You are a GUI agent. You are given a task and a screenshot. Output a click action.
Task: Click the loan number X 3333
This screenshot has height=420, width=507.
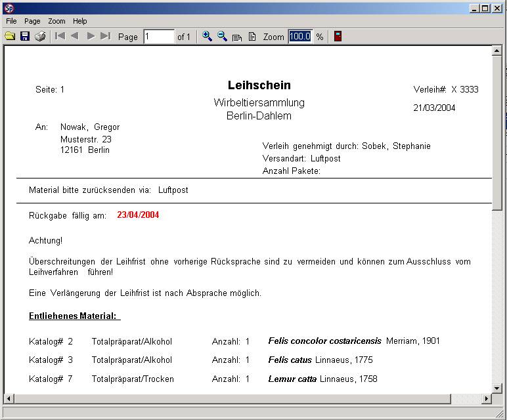[x=465, y=89]
